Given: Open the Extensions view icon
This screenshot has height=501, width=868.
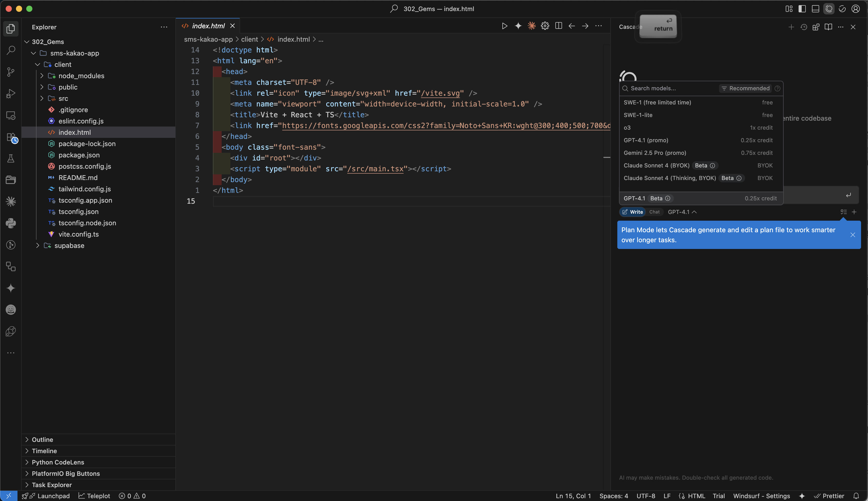Looking at the screenshot, I should (x=11, y=137).
